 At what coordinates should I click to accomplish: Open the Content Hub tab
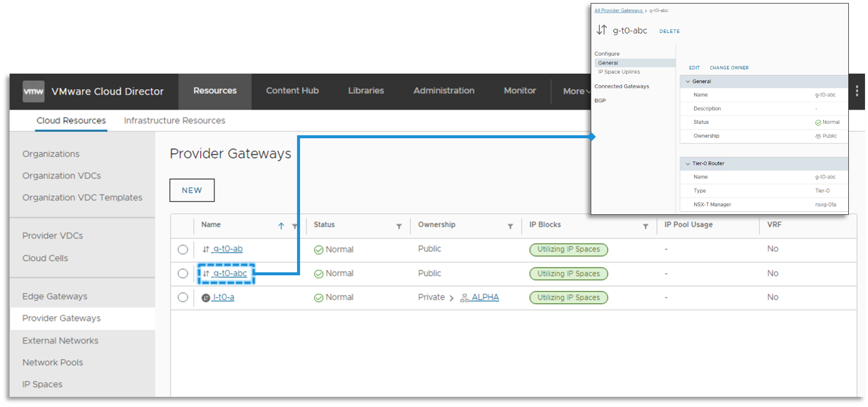point(292,91)
